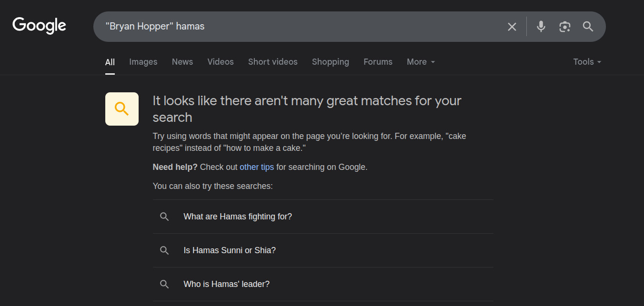Click magnifier beside 'What are Hamas fighting for?'
The width and height of the screenshot is (644, 306).
[x=164, y=217]
